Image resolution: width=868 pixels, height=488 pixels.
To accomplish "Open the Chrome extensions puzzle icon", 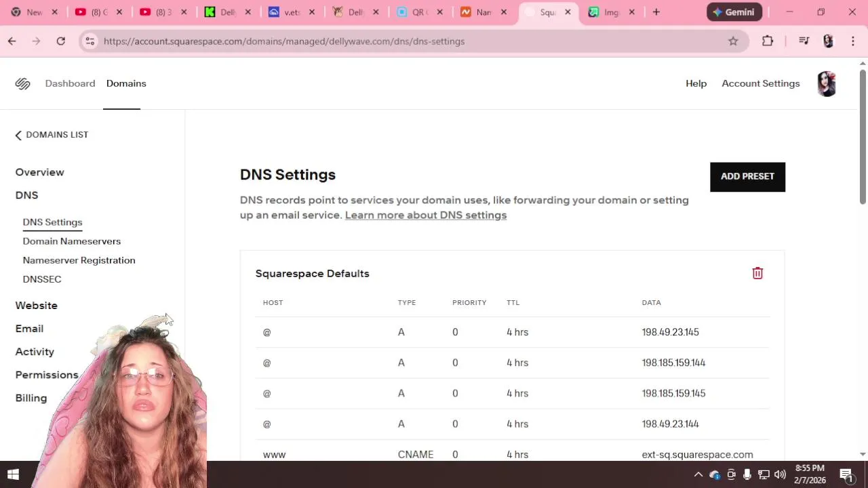I will click(x=768, y=41).
